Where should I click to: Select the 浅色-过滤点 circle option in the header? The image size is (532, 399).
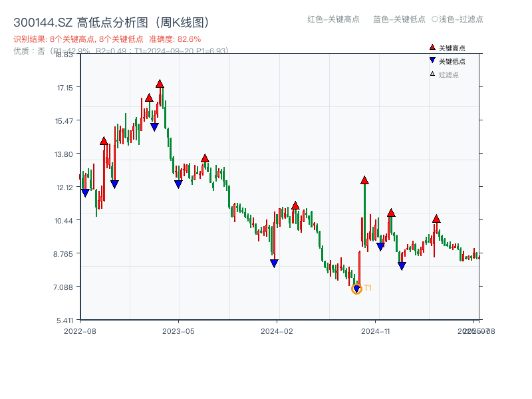[x=458, y=19]
